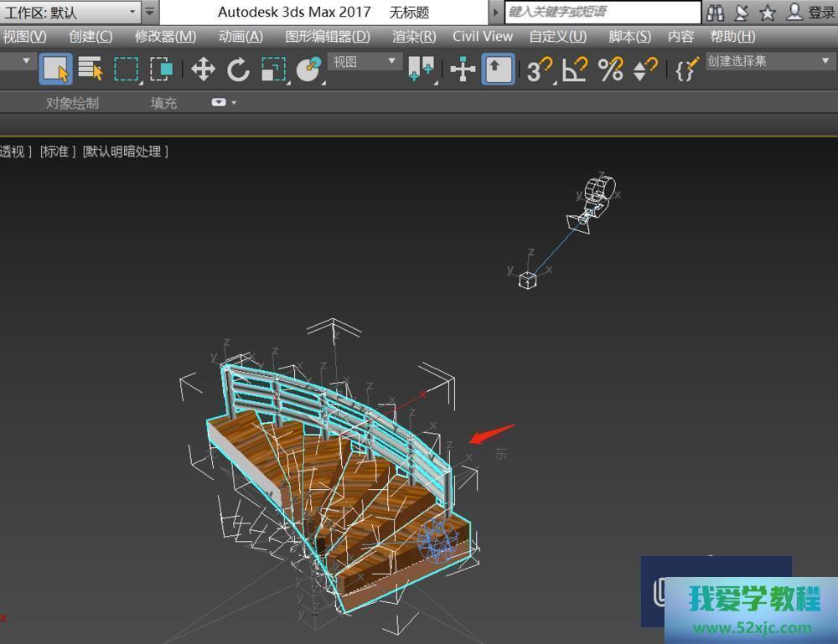Toggle 3D Snaps on
The image size is (838, 644).
point(539,70)
